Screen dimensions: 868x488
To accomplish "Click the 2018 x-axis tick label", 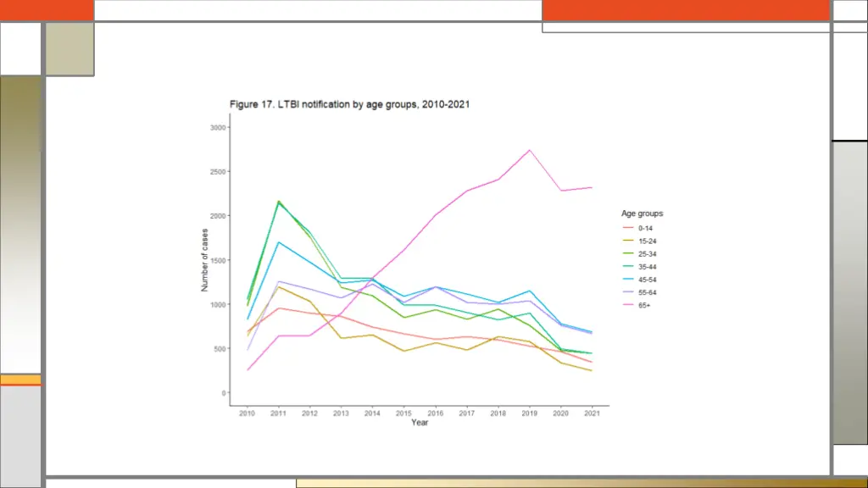I will coord(498,413).
